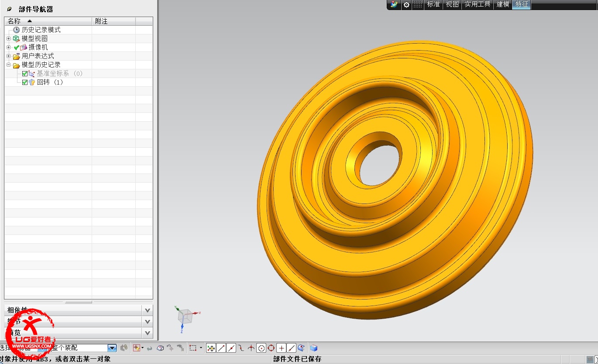The width and height of the screenshot is (598, 364).
Task: Click the folder icon of 用户表达式
Action: tap(17, 56)
